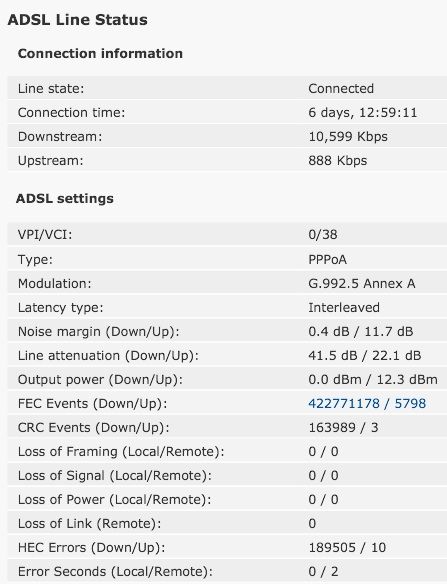Image resolution: width=447 pixels, height=584 pixels.
Task: Open the FEC Events count link
Action: (x=367, y=403)
